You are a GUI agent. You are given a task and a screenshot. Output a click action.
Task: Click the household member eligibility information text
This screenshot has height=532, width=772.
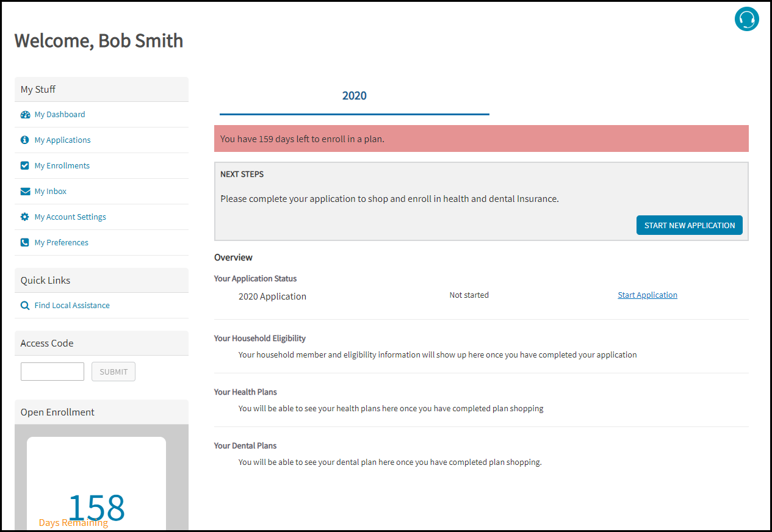[438, 354]
